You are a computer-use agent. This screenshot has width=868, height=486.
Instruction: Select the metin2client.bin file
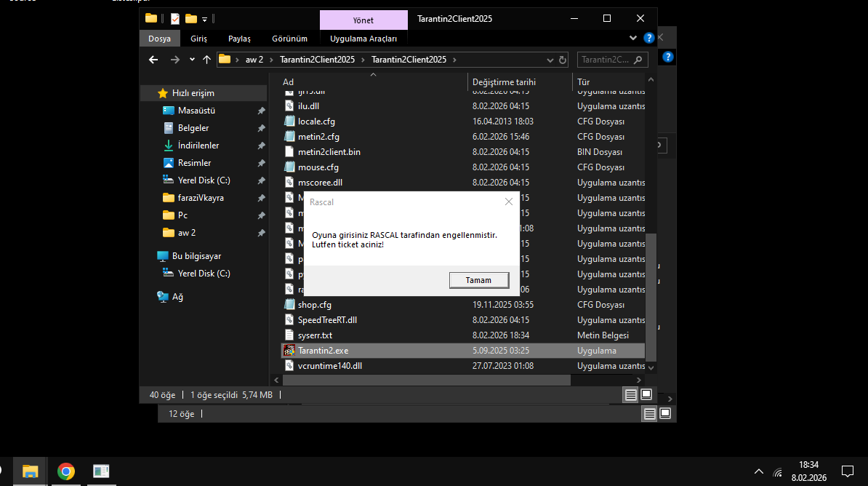329,152
